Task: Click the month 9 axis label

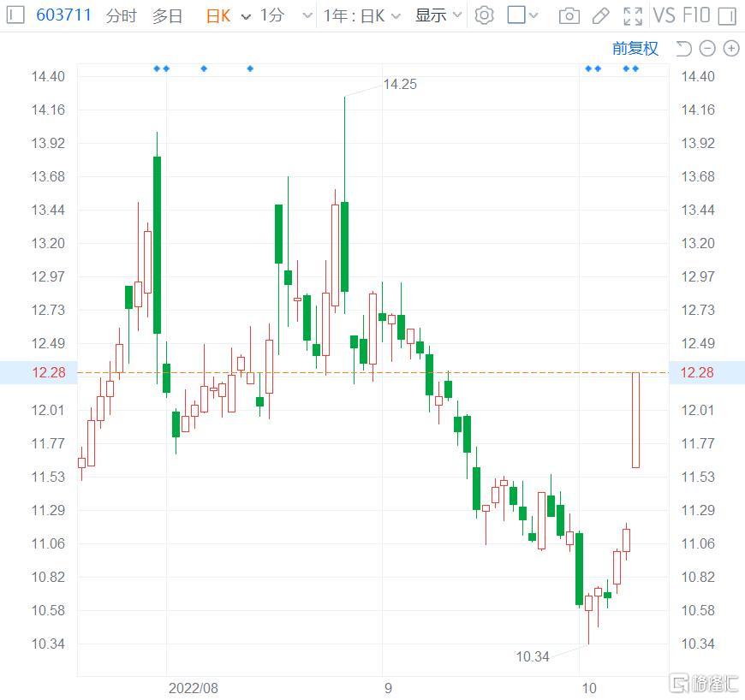Action: tap(388, 688)
